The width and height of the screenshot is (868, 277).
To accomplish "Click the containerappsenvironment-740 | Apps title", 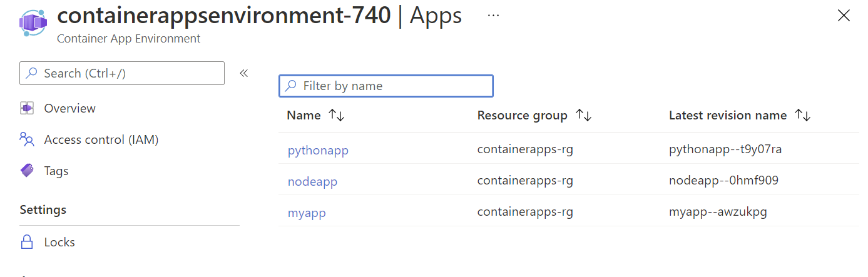I will coord(259,15).
